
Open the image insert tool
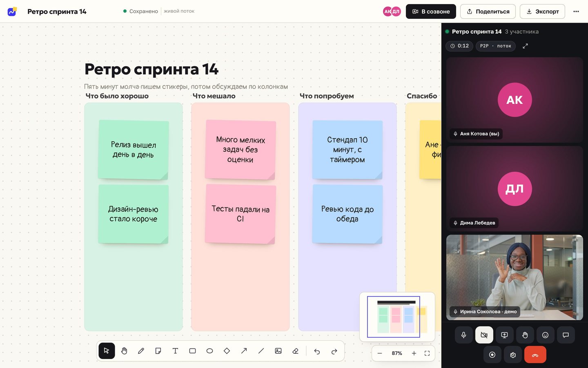278,351
